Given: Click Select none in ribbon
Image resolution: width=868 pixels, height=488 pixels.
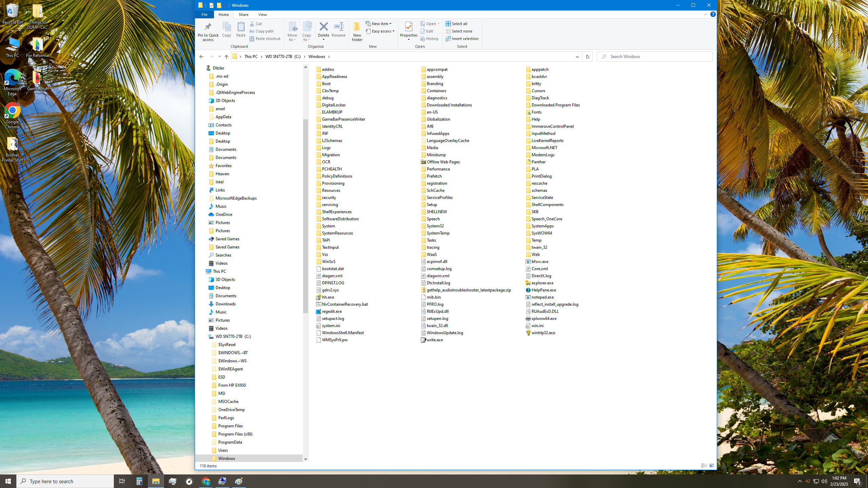Looking at the screenshot, I should (x=459, y=31).
